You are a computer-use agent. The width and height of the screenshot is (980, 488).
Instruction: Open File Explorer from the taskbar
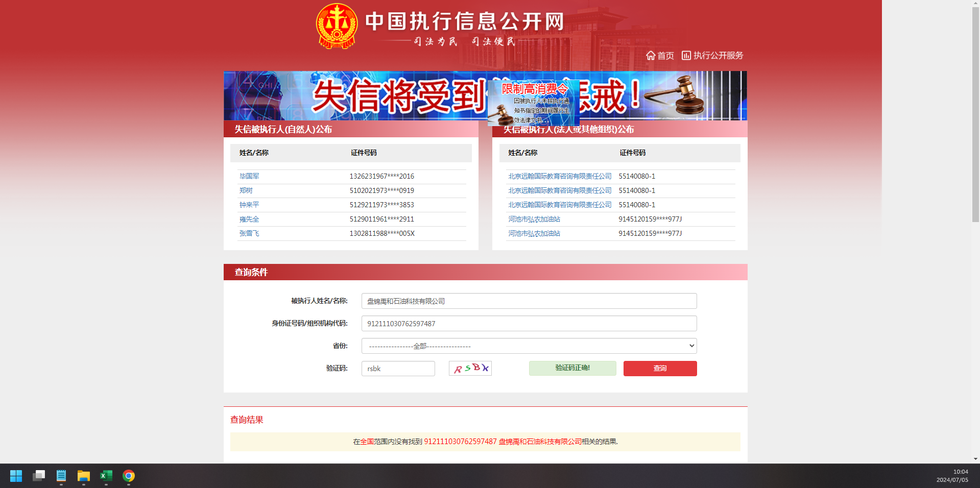(x=84, y=476)
